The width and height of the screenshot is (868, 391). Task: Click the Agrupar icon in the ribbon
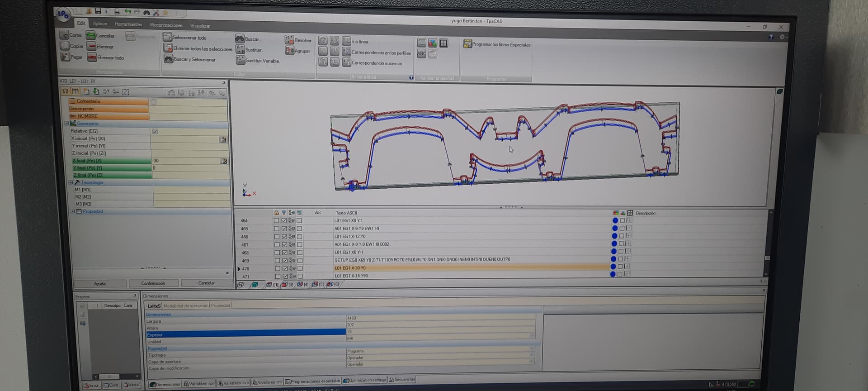pos(289,51)
